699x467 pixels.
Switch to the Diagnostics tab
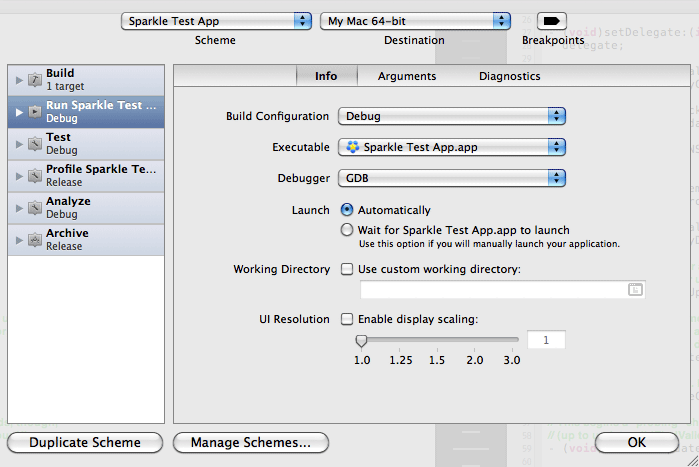[x=510, y=76]
